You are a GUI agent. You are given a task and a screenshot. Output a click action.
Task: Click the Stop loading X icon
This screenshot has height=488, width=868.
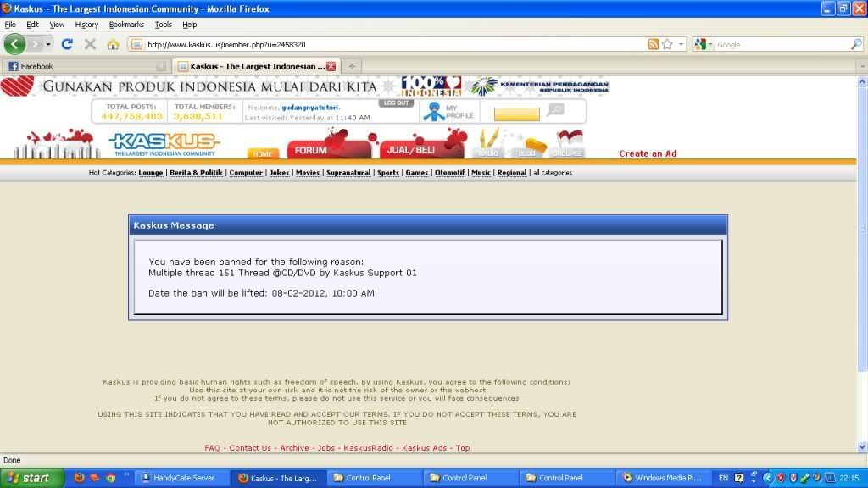(90, 44)
